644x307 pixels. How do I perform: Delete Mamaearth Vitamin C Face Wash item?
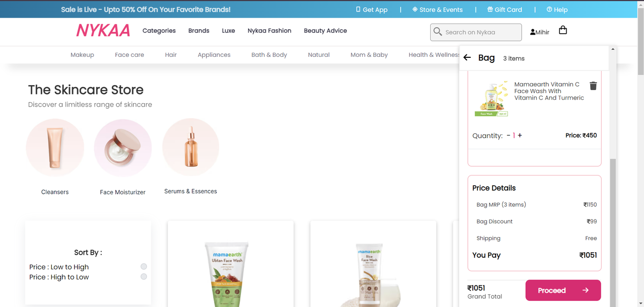point(593,86)
